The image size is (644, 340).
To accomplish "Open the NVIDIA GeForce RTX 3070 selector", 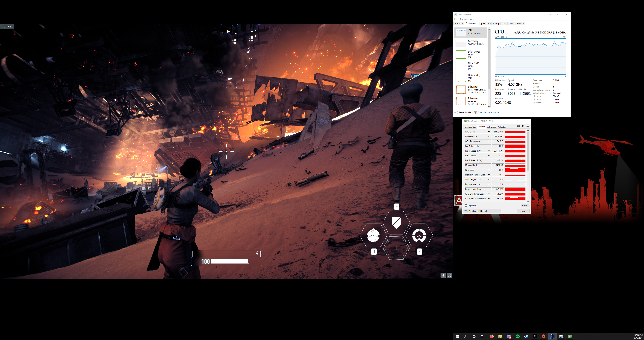I will click(482, 211).
